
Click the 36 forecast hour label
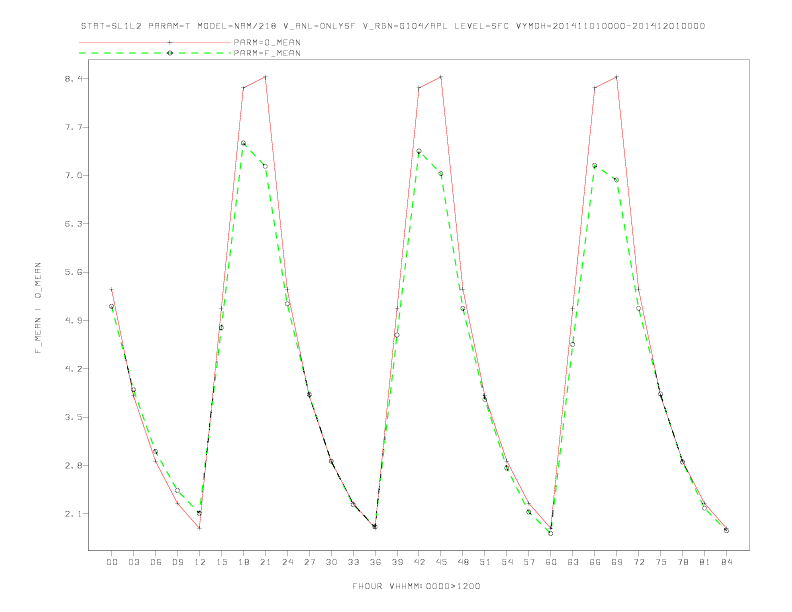[375, 562]
